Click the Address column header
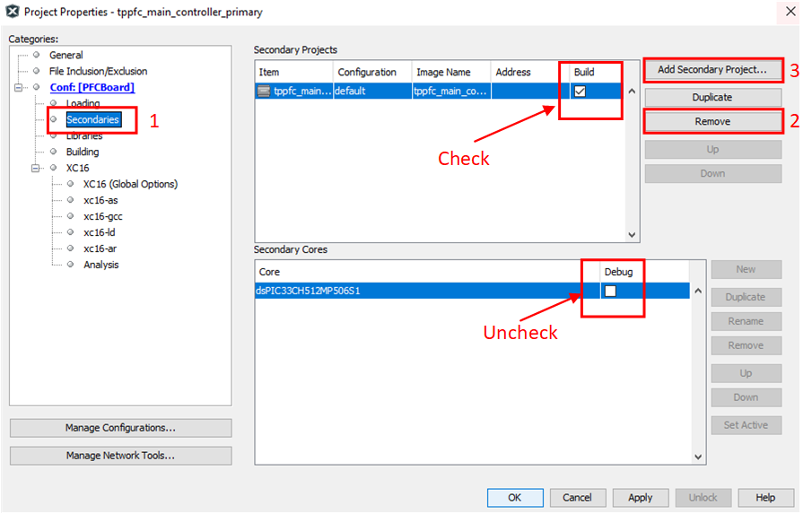This screenshot has height=514, width=812. tap(529, 72)
